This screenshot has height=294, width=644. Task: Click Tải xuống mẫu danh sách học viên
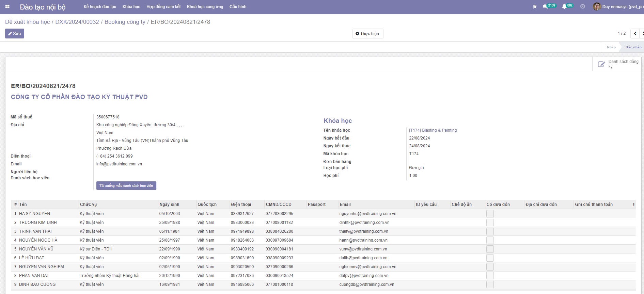[x=126, y=186]
